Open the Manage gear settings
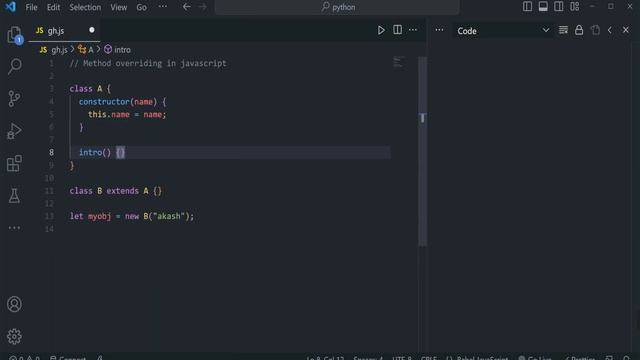Image resolution: width=640 pixels, height=360 pixels. pos(14,336)
